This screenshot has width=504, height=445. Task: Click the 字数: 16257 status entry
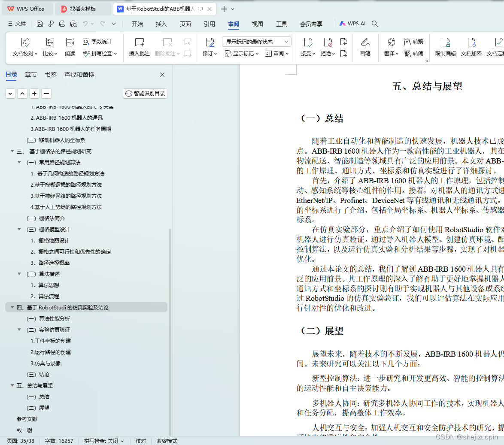59,441
